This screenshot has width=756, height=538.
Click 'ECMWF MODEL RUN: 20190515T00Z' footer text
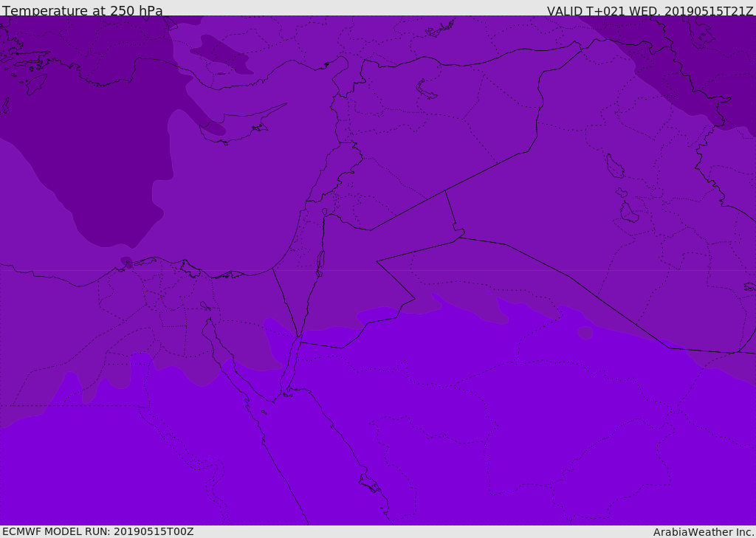coord(98,531)
